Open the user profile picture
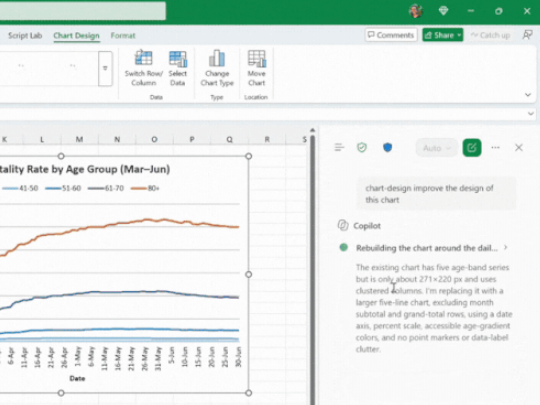 click(x=416, y=11)
